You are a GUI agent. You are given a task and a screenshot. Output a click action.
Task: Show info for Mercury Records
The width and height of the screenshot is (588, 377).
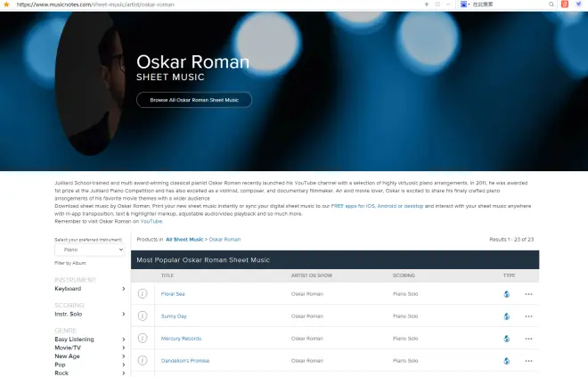coord(143,339)
